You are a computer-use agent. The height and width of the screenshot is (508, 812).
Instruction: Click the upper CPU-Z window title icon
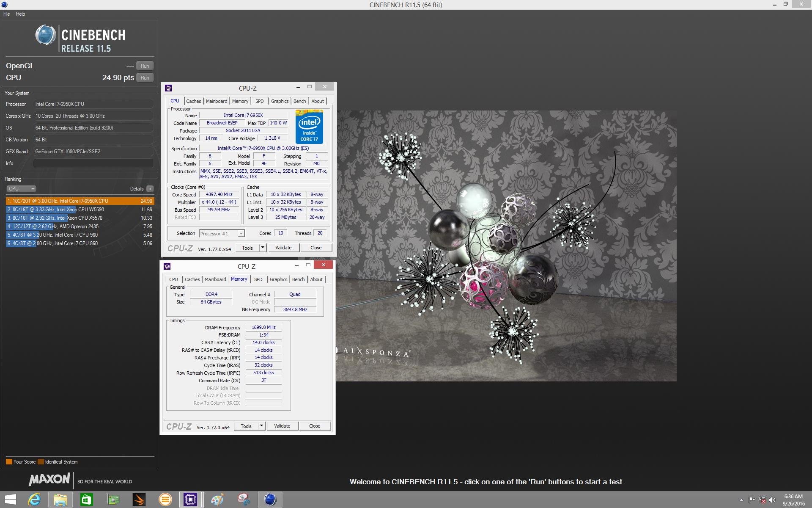pyautogui.click(x=168, y=88)
